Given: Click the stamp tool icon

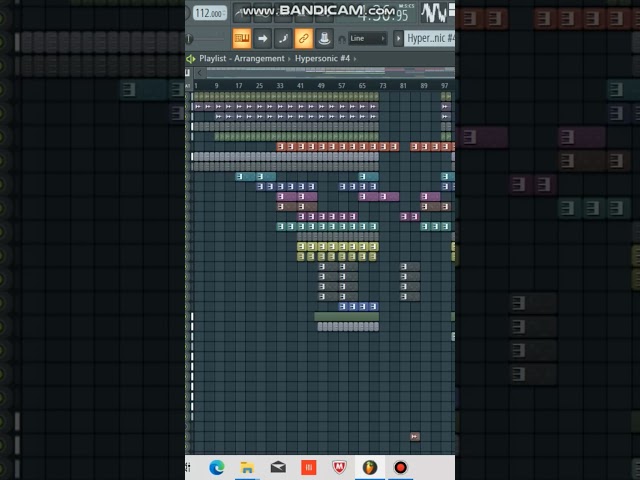Looking at the screenshot, I should pos(324,38).
